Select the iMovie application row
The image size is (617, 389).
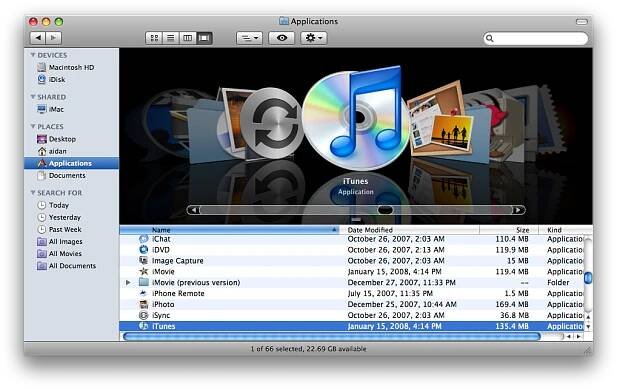(x=351, y=271)
